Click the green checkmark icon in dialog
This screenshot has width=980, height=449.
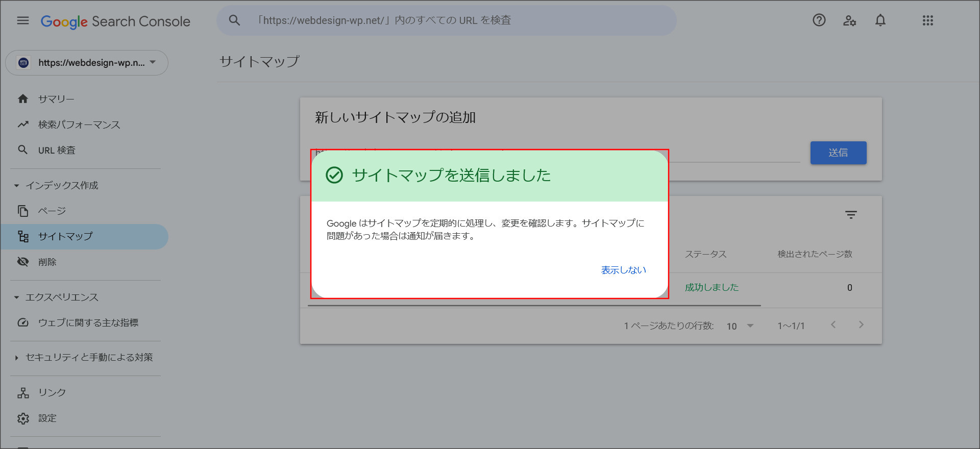(x=334, y=176)
